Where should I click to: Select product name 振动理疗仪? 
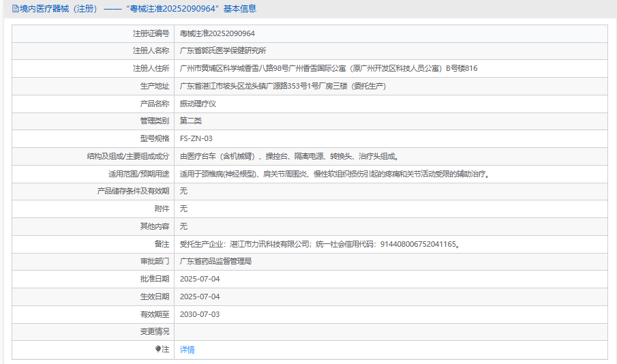(x=197, y=104)
